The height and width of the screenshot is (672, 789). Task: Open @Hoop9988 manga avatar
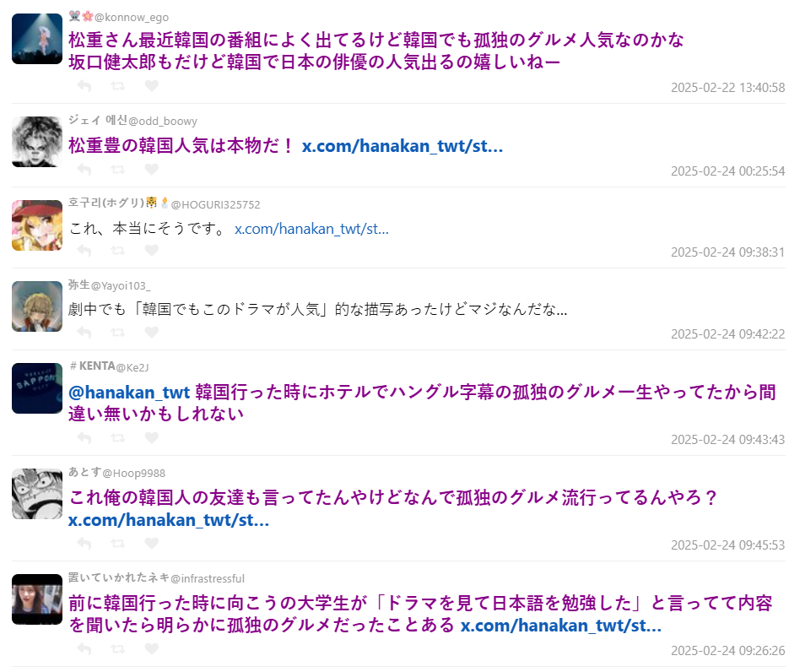[x=37, y=494]
